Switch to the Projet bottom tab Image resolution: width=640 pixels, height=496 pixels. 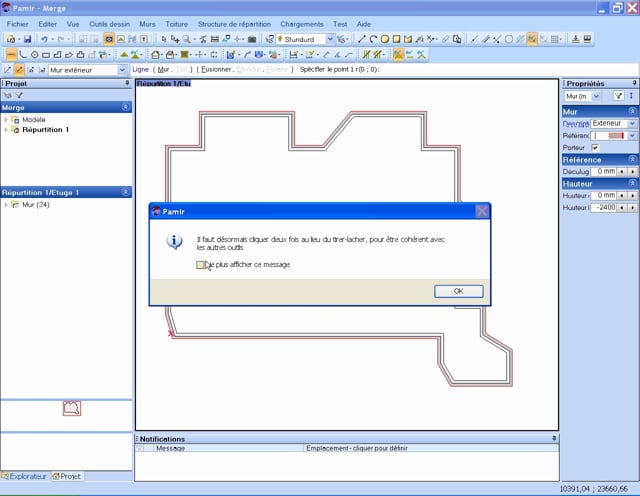67,476
